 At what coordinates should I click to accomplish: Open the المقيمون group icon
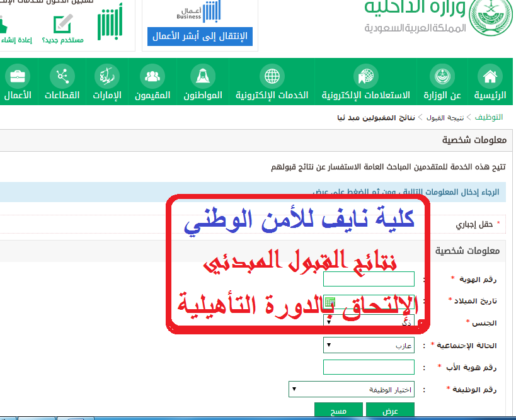tap(152, 76)
